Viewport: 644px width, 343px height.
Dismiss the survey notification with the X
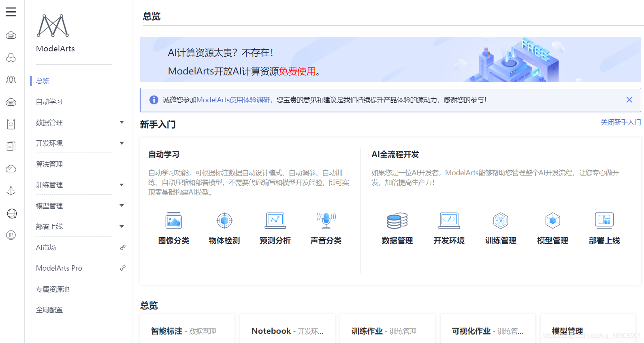629,100
